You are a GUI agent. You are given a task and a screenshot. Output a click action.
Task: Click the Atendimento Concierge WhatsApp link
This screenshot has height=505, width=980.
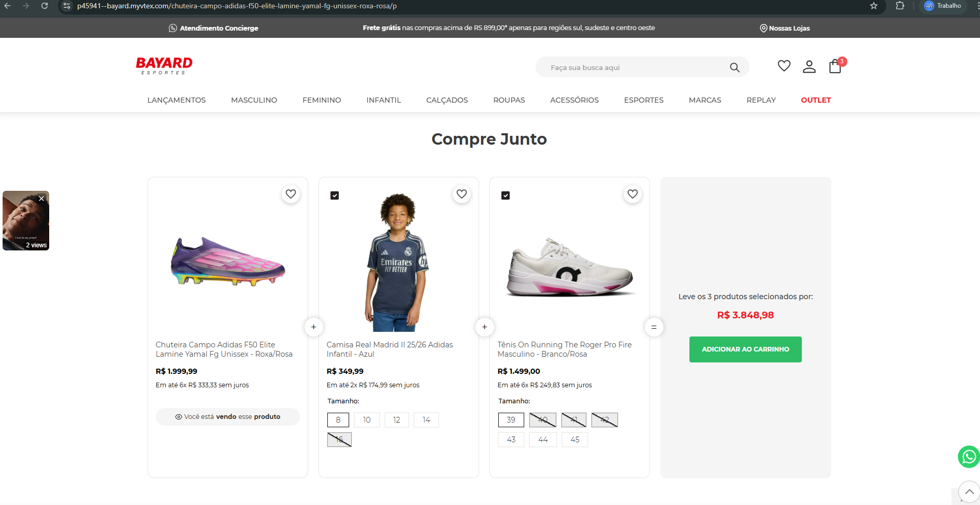click(x=213, y=28)
